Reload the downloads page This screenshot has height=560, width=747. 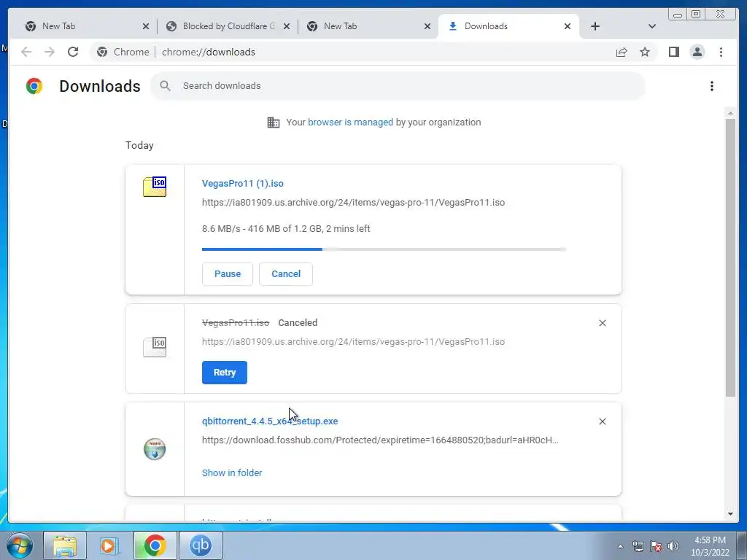(73, 52)
